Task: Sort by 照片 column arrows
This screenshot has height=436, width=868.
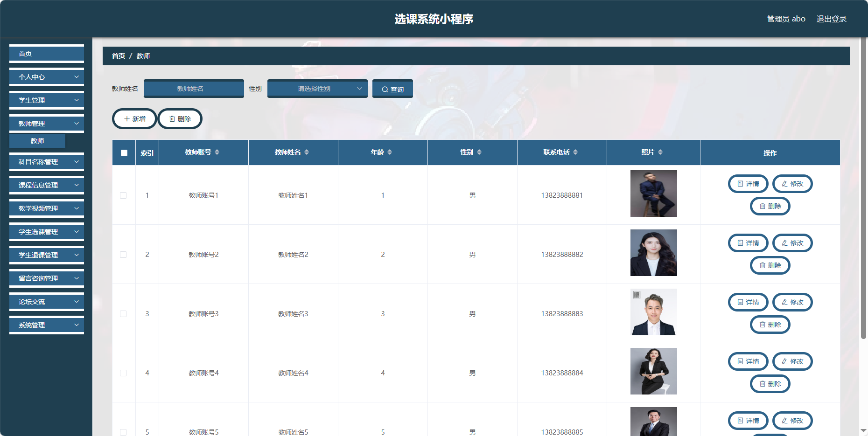Action: (660, 152)
